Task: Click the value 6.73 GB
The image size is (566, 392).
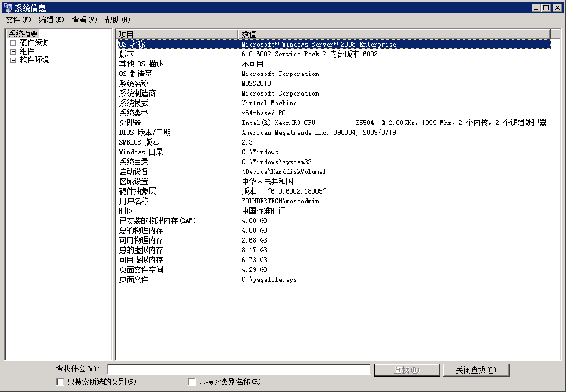Action: click(x=254, y=260)
